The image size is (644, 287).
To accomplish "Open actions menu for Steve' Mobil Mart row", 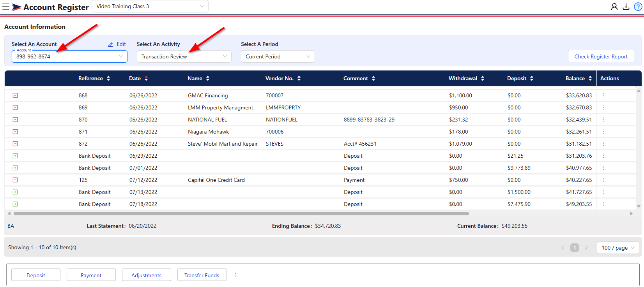I will click(x=603, y=144).
